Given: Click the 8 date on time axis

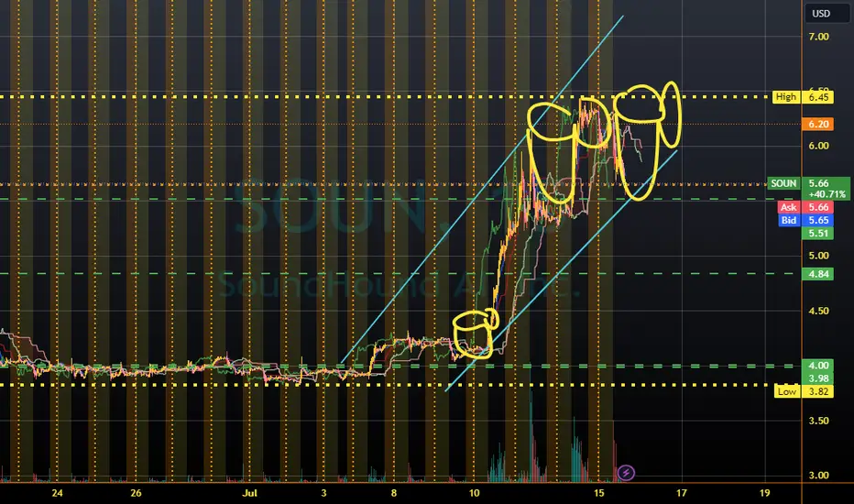Looking at the screenshot, I should pyautogui.click(x=394, y=493).
